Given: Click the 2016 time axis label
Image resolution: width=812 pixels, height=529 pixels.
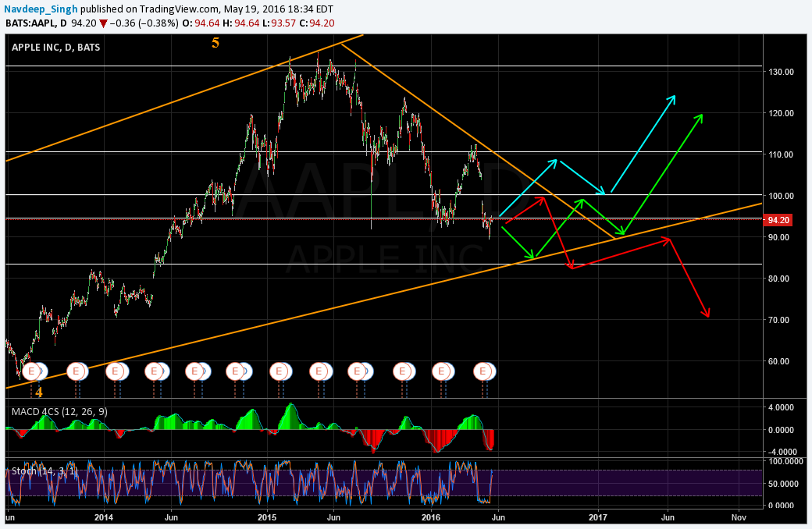Looking at the screenshot, I should [x=431, y=517].
